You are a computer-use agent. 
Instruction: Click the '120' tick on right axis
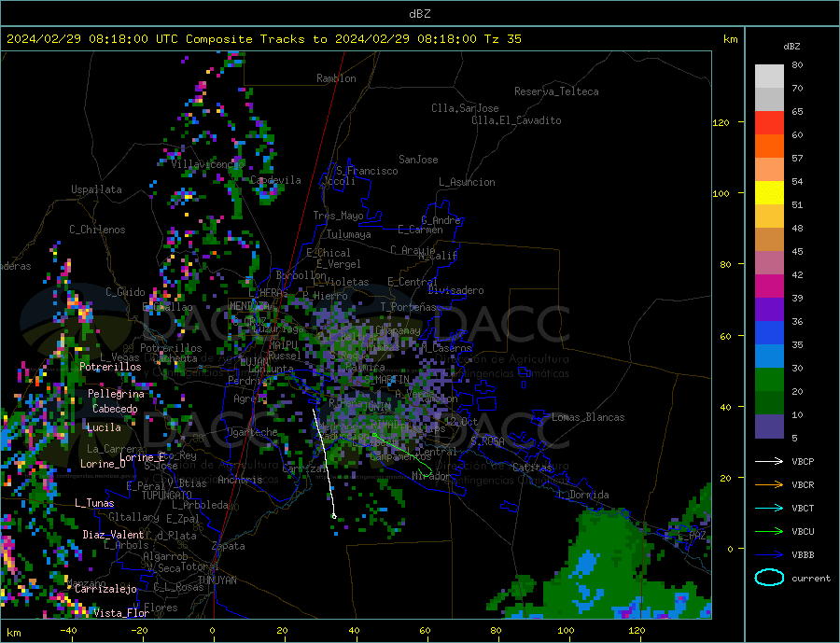pyautogui.click(x=721, y=122)
